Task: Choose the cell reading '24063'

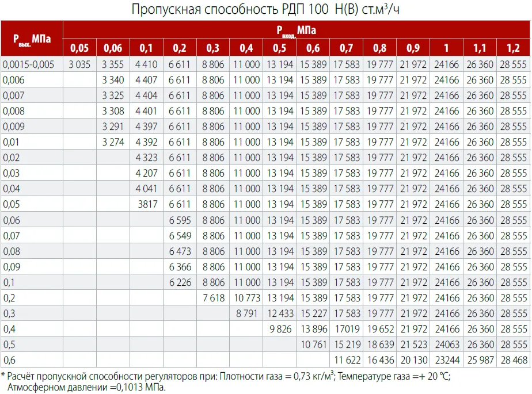Action: 447,345
